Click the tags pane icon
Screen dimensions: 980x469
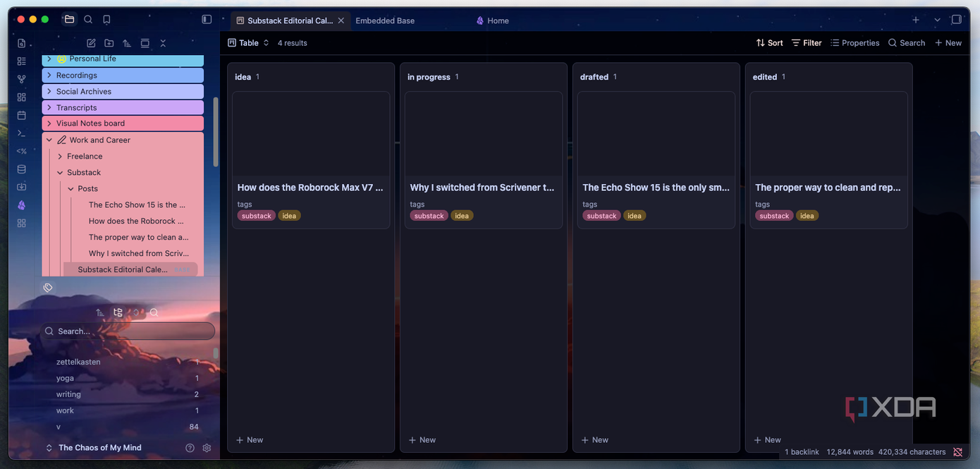(48, 288)
